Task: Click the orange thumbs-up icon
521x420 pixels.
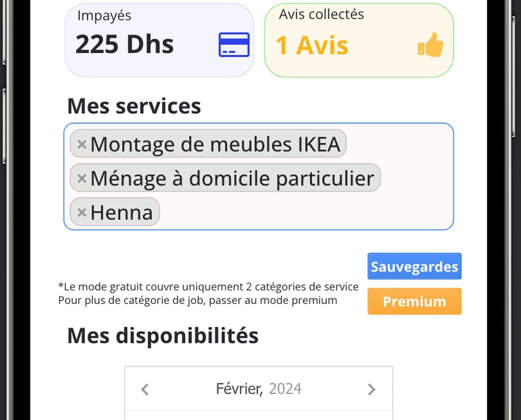Action: coord(430,45)
